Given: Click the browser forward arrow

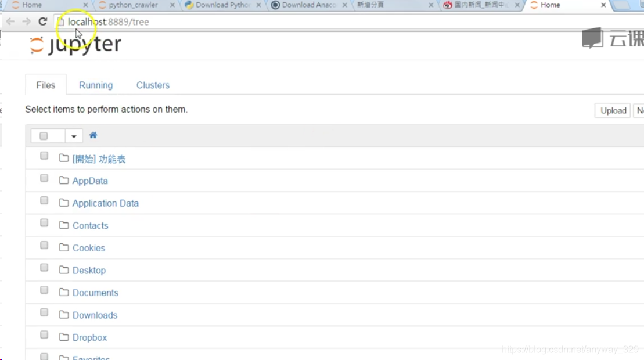Looking at the screenshot, I should (26, 21).
